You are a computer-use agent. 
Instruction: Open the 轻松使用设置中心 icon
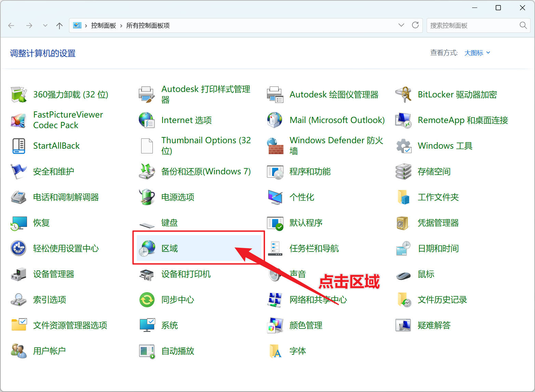(19, 248)
